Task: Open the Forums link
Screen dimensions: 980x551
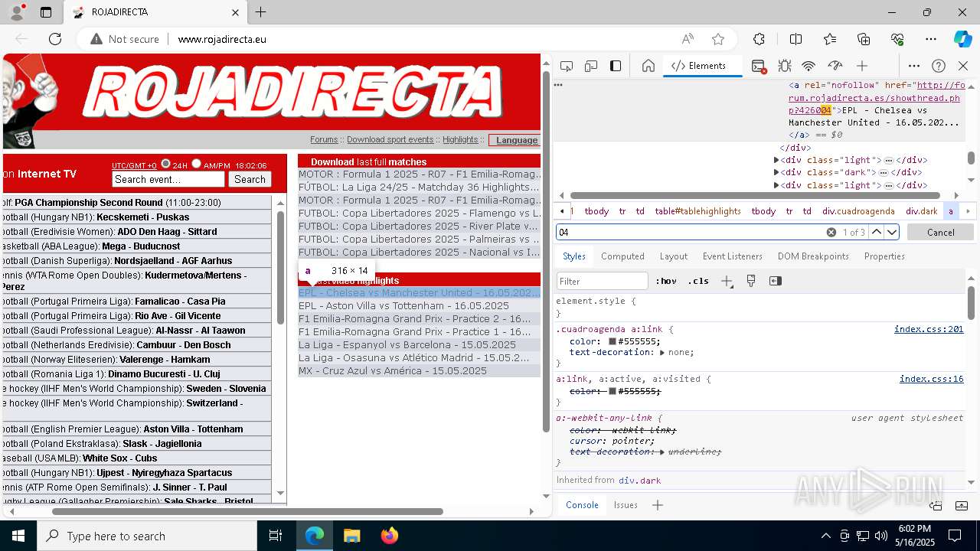Action: (324, 139)
